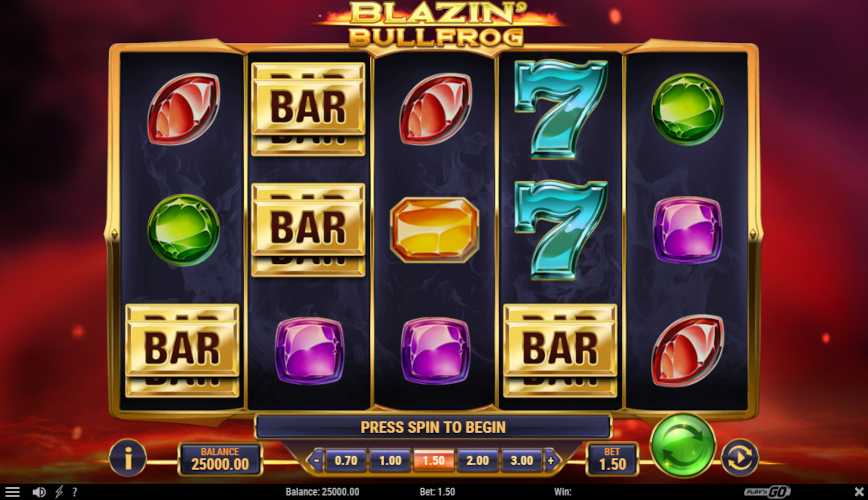
Task: Choose the 2.00 bet option
Action: coord(477,460)
